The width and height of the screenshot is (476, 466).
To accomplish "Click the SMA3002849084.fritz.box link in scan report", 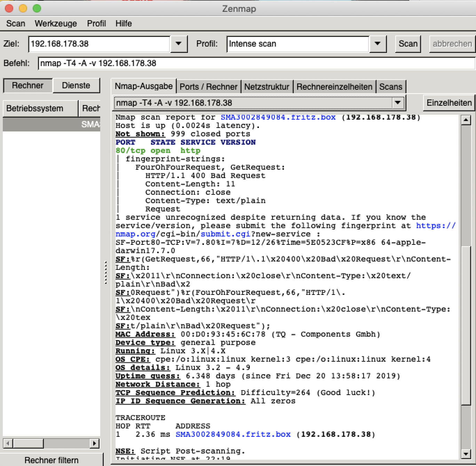I will 278,117.
